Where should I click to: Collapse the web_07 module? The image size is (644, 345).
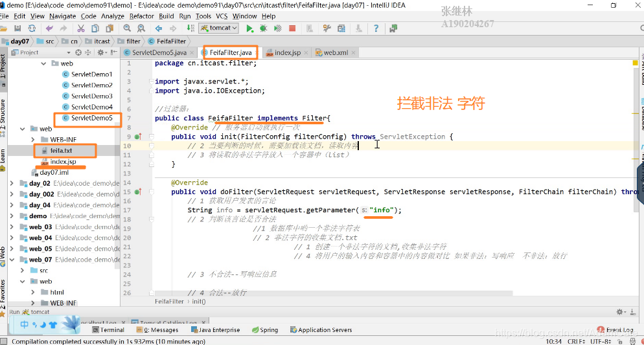[x=12, y=260]
